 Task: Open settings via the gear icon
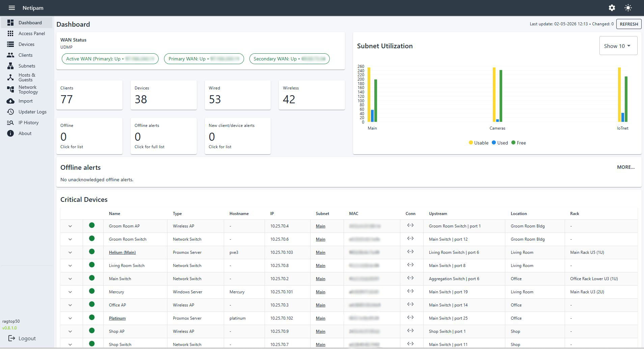(x=612, y=8)
